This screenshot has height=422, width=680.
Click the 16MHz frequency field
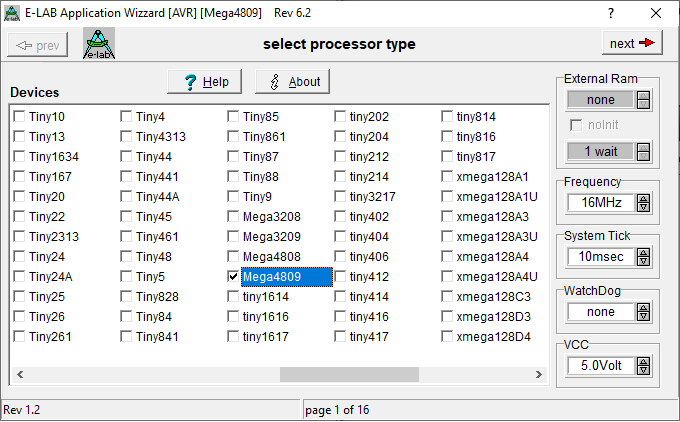click(x=602, y=203)
